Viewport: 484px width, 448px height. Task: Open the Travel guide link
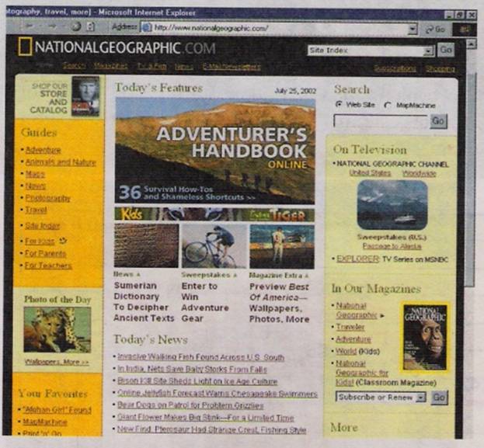[x=36, y=210]
